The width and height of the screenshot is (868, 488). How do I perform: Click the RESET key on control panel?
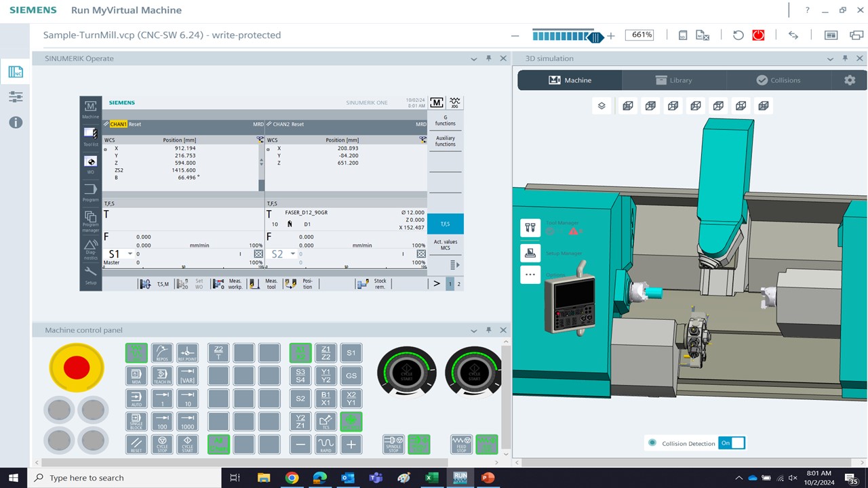point(136,444)
